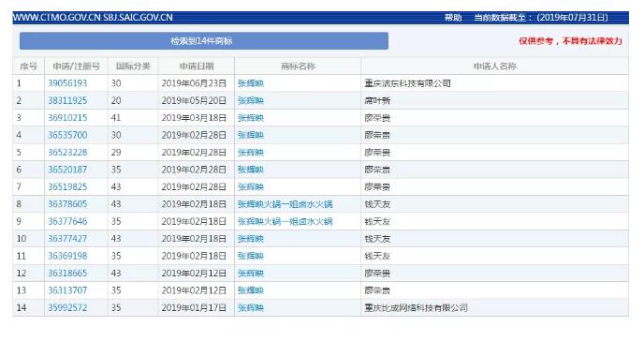644x341 pixels.
Task: Open registration number 38311925
Action: (67, 100)
